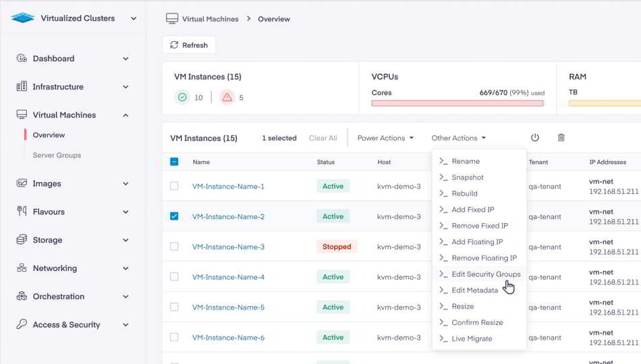The image size is (641, 364).
Task: Click the Images picture icon
Action: coord(22,183)
